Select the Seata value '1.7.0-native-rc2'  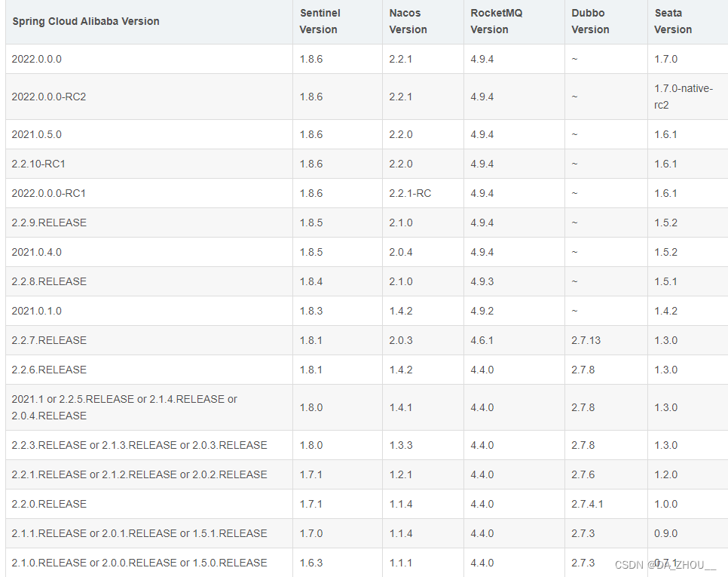[x=684, y=97]
